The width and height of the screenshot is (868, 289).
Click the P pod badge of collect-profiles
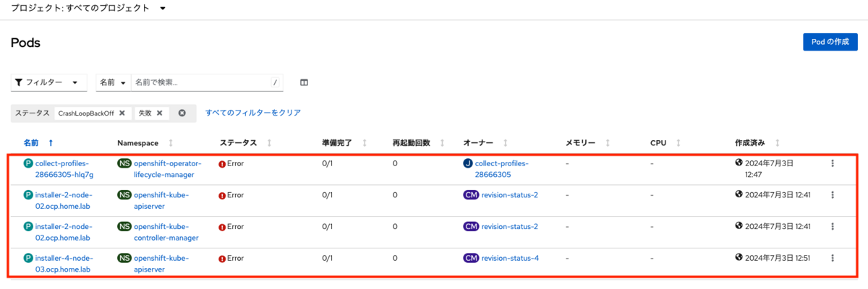click(28, 163)
